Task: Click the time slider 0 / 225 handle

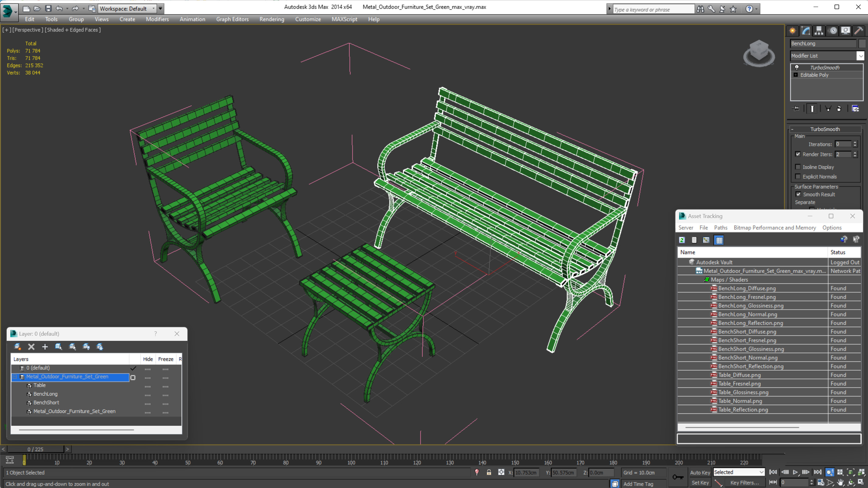Action: 35,449
